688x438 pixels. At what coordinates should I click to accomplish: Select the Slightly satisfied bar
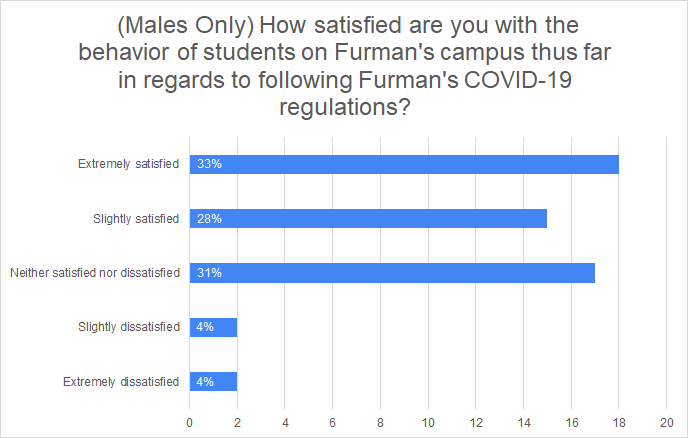(x=368, y=218)
